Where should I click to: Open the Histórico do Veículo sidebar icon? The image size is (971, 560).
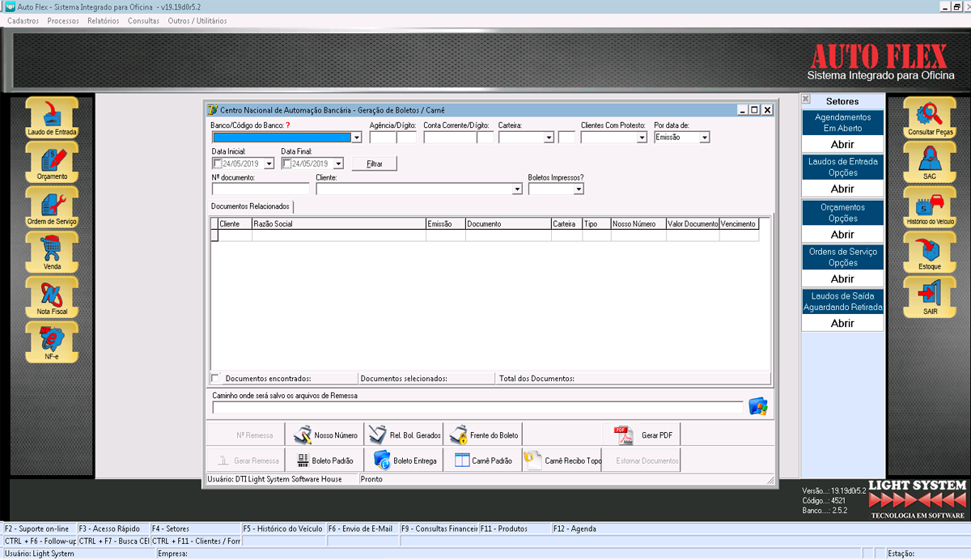[x=931, y=207]
